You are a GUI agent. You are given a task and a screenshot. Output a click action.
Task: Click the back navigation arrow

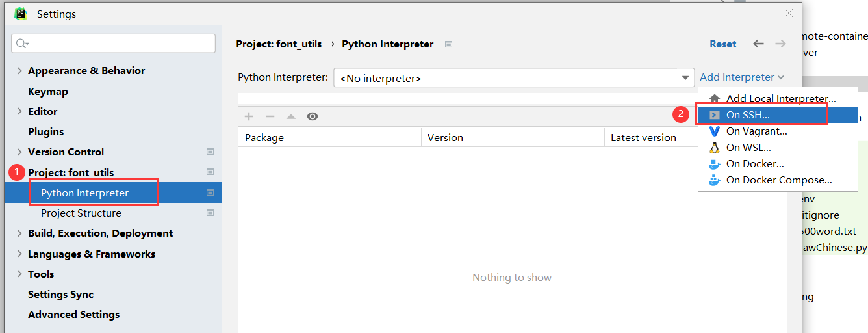pyautogui.click(x=758, y=44)
